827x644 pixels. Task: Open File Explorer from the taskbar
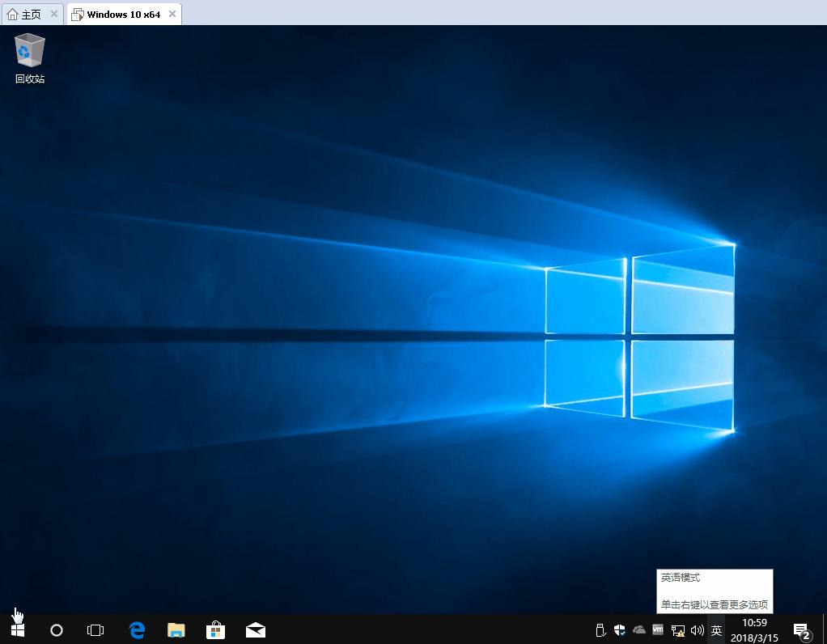pos(176,629)
